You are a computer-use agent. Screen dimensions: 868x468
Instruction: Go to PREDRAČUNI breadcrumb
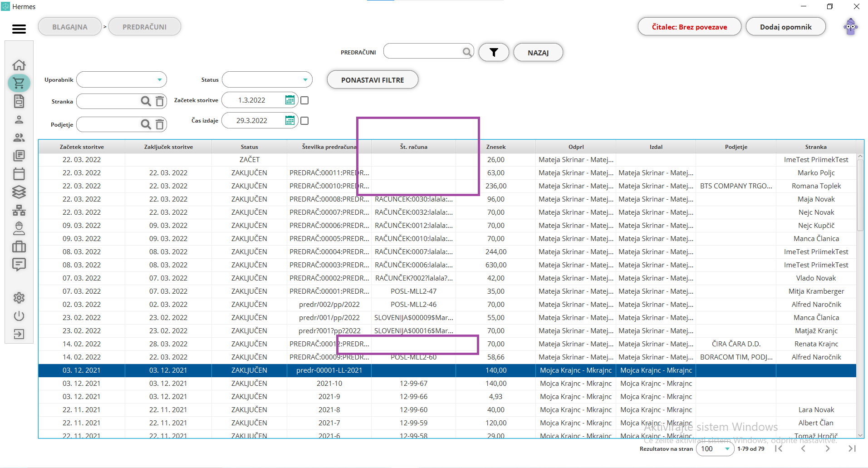point(145,27)
